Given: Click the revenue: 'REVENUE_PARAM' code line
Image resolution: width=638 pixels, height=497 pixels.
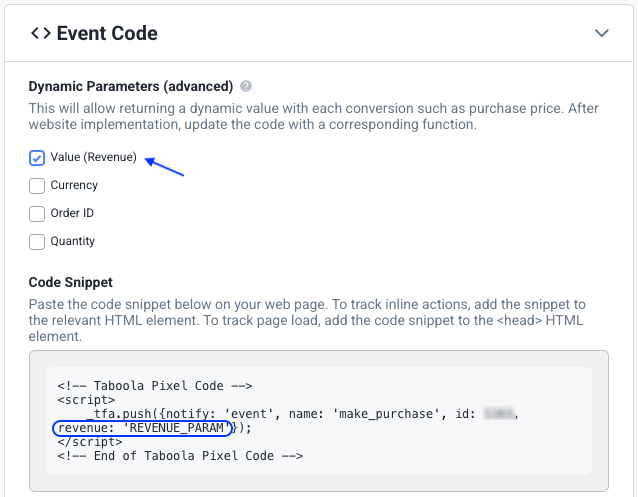Looking at the screenshot, I should [143, 428].
